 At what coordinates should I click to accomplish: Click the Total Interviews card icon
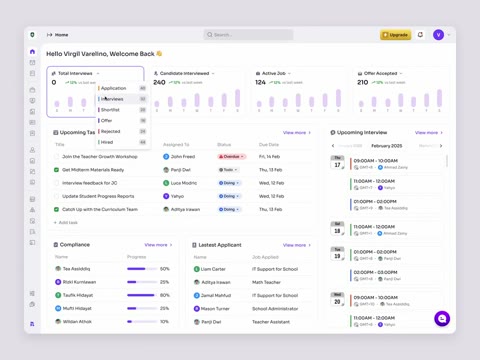[54, 73]
